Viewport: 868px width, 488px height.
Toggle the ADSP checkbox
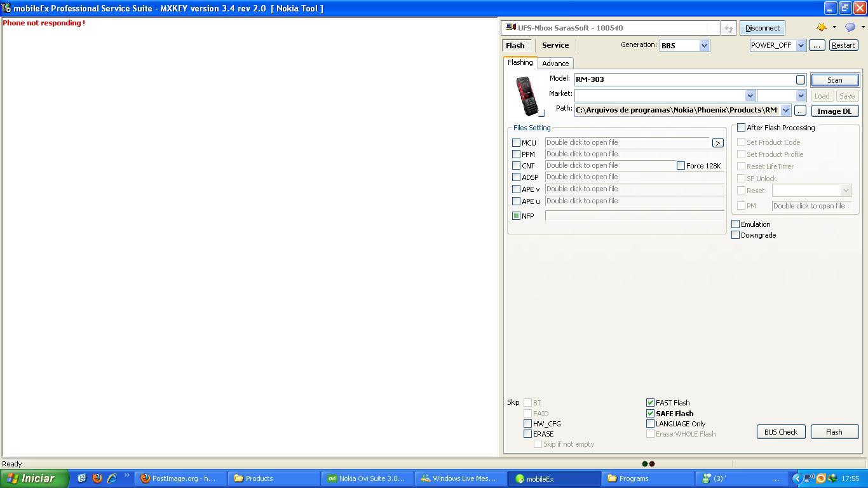[516, 177]
